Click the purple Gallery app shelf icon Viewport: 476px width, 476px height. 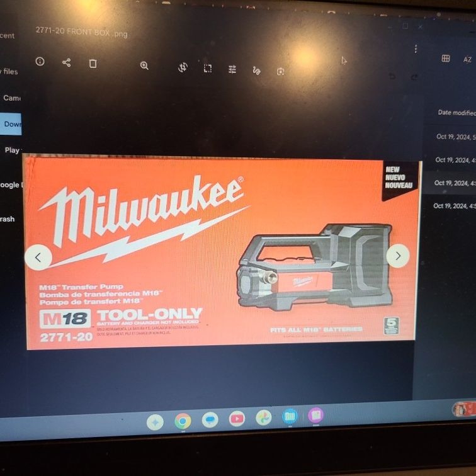click(315, 415)
